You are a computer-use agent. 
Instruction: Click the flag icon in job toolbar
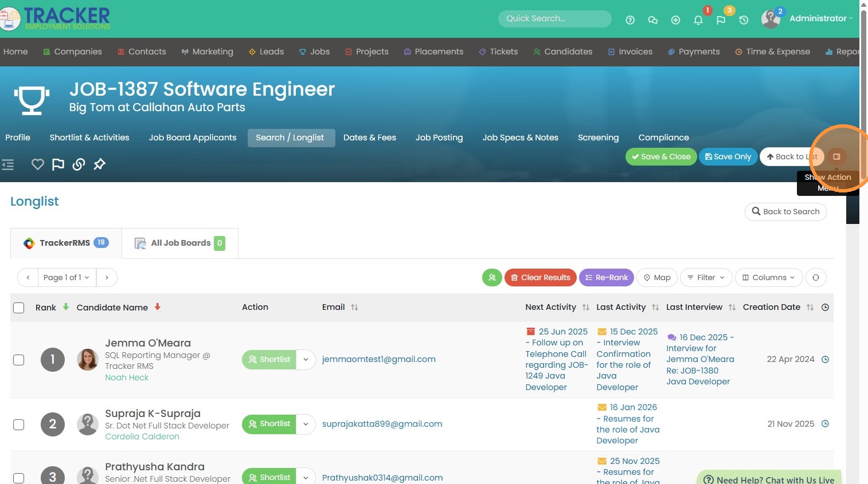(x=58, y=164)
